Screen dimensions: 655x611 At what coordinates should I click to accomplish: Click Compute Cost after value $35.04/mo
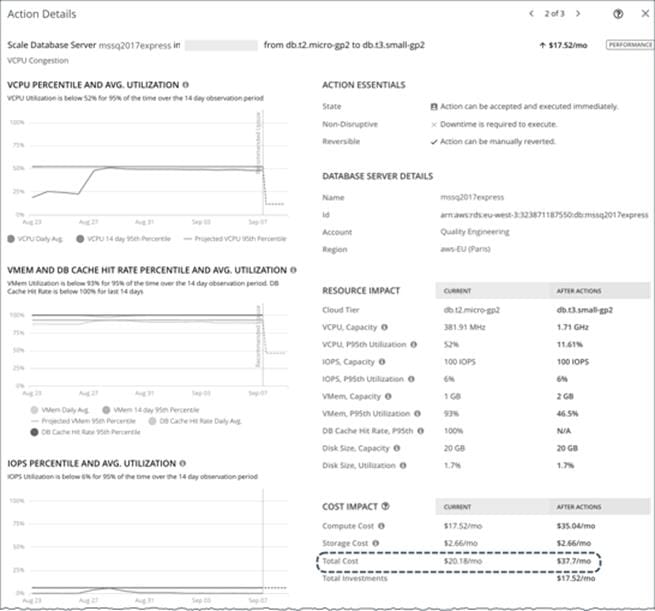coord(576,526)
